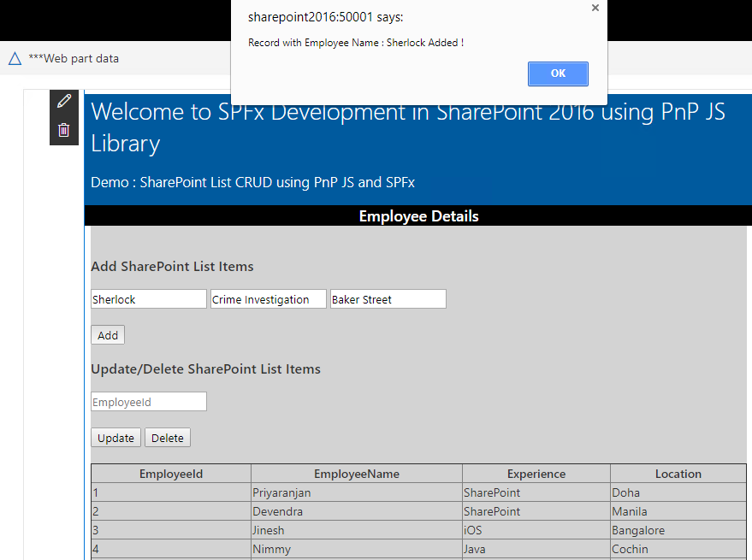
Task: Click the warning triangle beside Web part data
Action: (15, 58)
